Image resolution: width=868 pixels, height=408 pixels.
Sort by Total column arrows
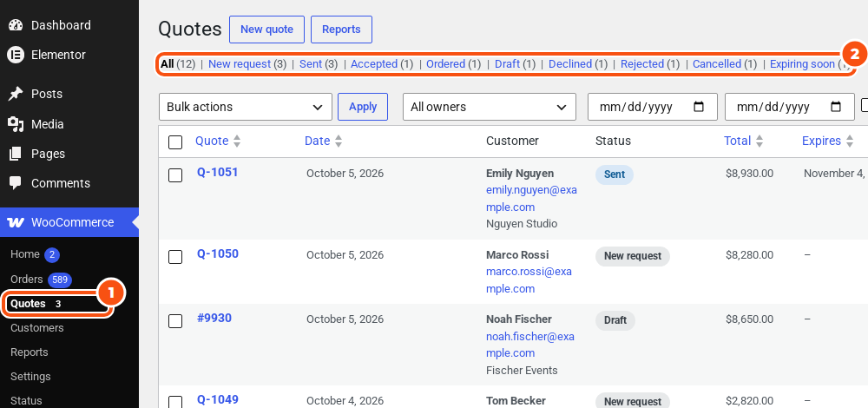(759, 141)
